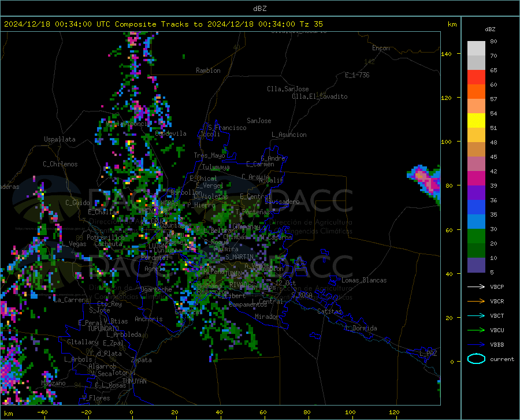
Task: Click the Divisadero place label
Action: coord(282,202)
